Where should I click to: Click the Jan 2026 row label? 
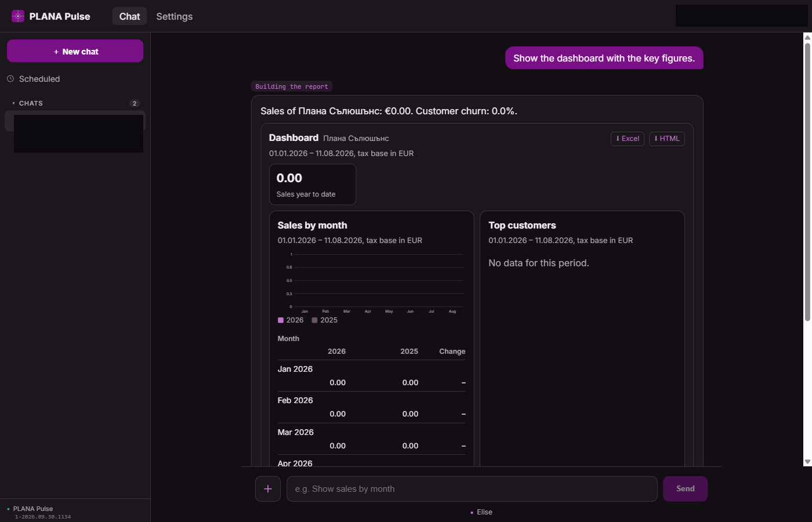click(295, 369)
